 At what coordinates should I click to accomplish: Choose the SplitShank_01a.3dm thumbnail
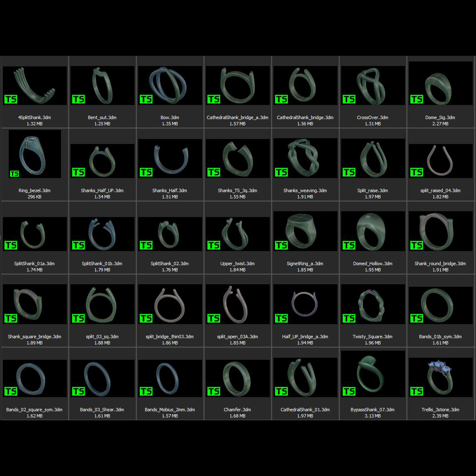click(34, 234)
